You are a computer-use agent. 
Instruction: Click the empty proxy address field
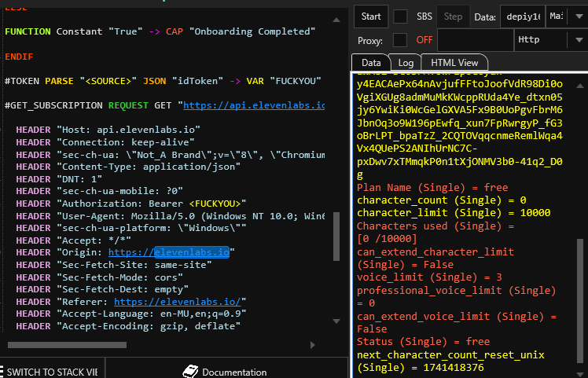click(x=475, y=40)
